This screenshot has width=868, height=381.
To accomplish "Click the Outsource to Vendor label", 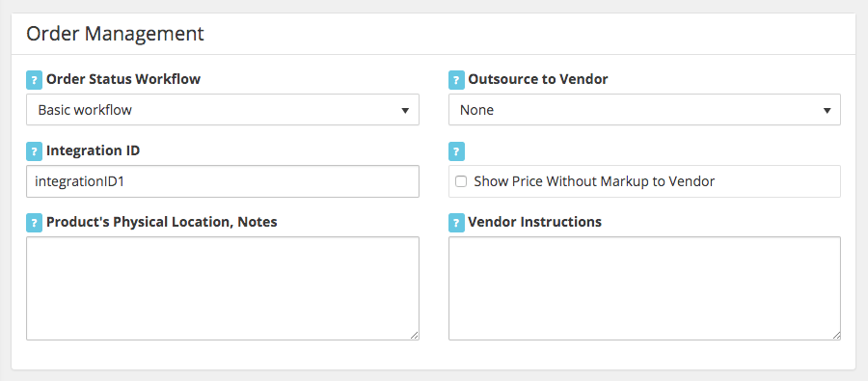I will (538, 80).
